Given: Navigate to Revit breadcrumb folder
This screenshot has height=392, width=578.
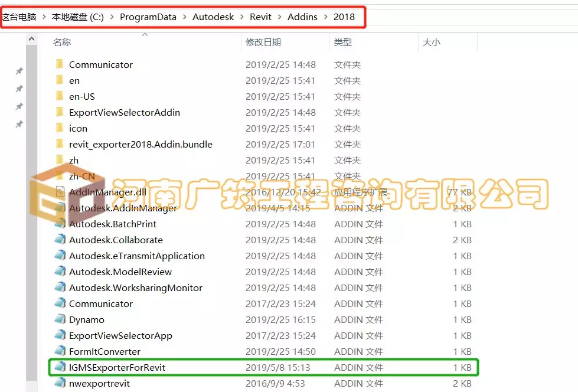Looking at the screenshot, I should point(260,17).
